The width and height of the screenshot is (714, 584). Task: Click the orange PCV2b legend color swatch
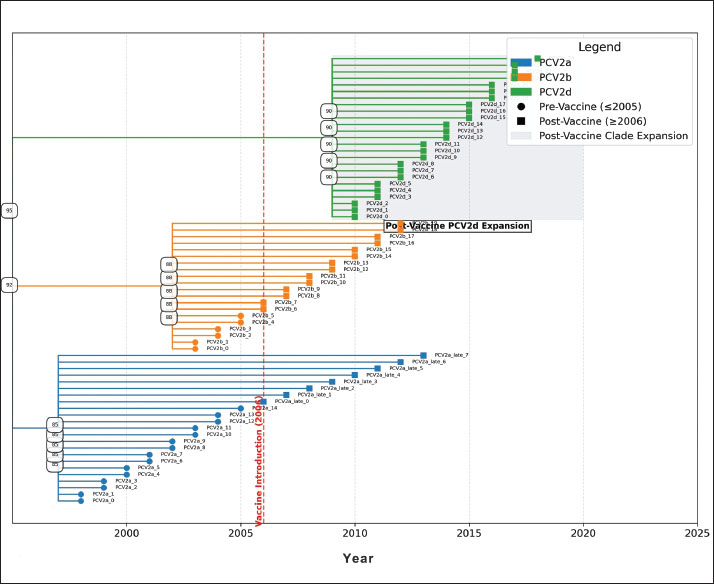tap(522, 77)
